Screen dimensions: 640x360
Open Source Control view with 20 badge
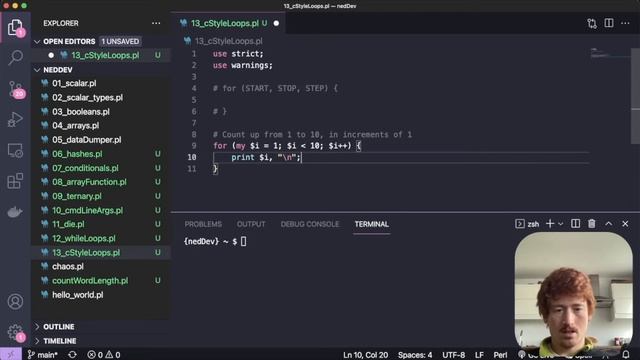click(x=16, y=89)
